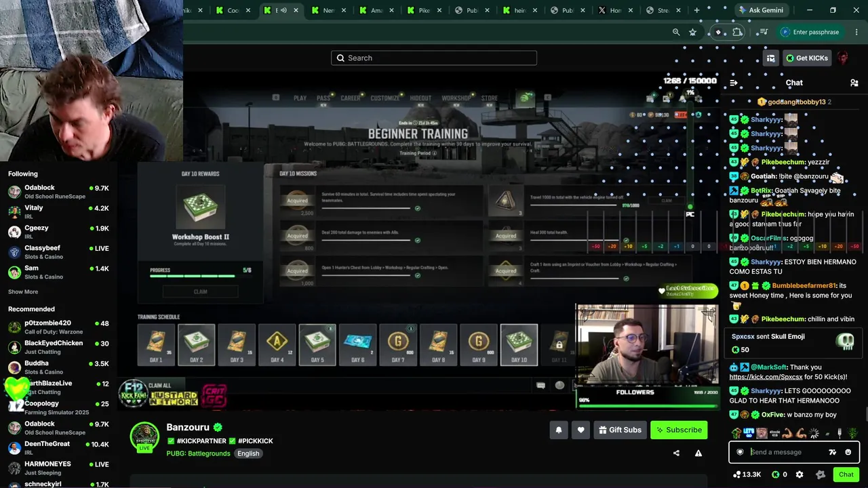Open chat settings gear icon

(x=800, y=474)
